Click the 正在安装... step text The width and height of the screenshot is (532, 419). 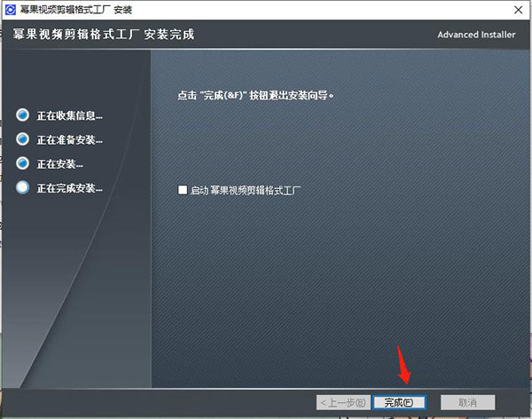click(x=59, y=164)
